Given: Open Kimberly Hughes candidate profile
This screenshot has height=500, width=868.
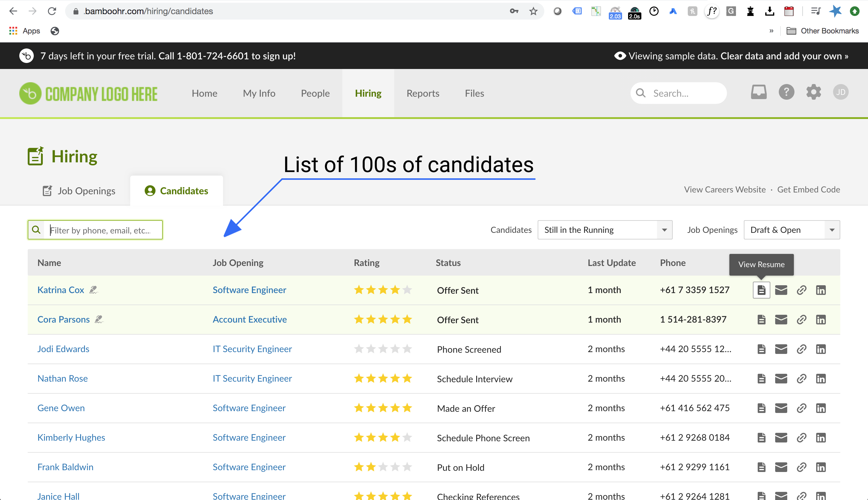Looking at the screenshot, I should click(x=71, y=437).
